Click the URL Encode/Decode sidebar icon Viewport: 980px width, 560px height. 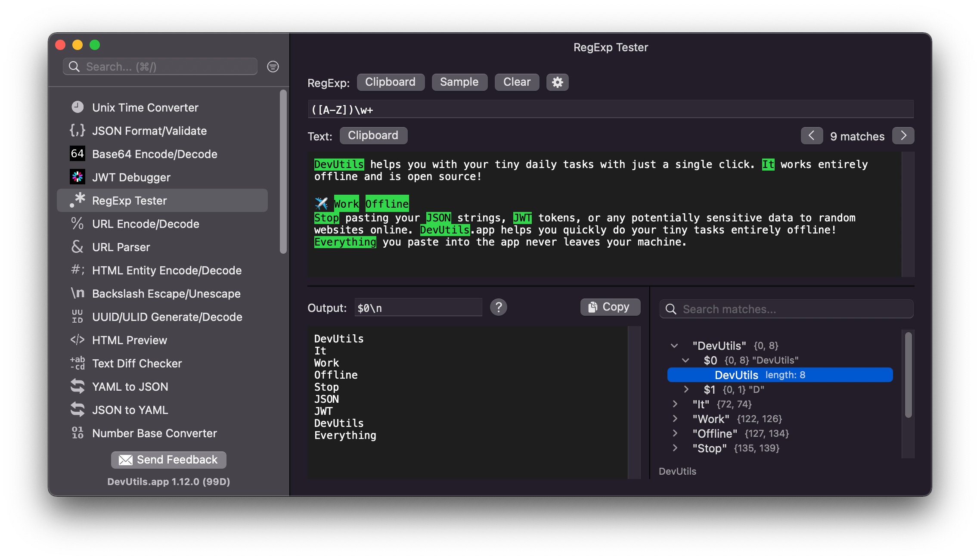(76, 224)
